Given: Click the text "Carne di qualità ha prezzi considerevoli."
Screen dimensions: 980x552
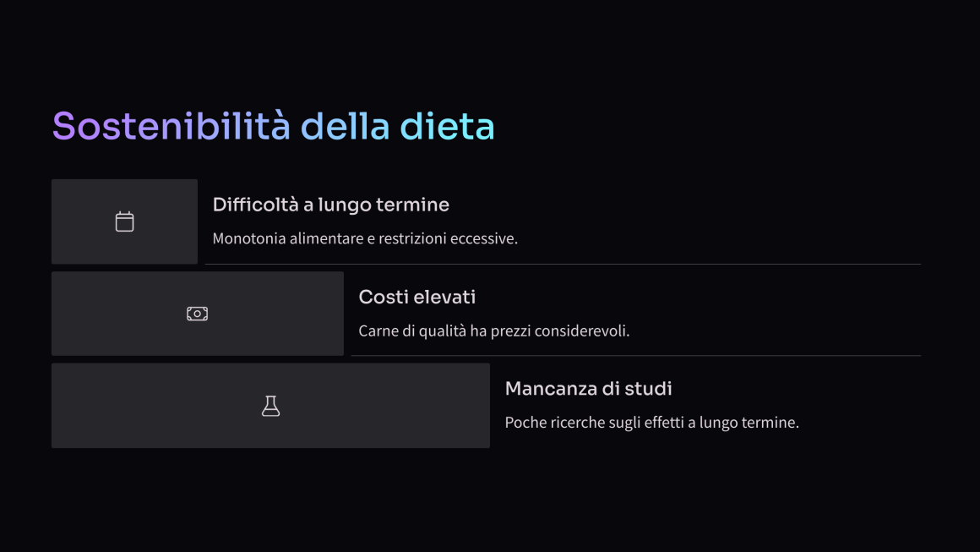Looking at the screenshot, I should (x=493, y=331).
